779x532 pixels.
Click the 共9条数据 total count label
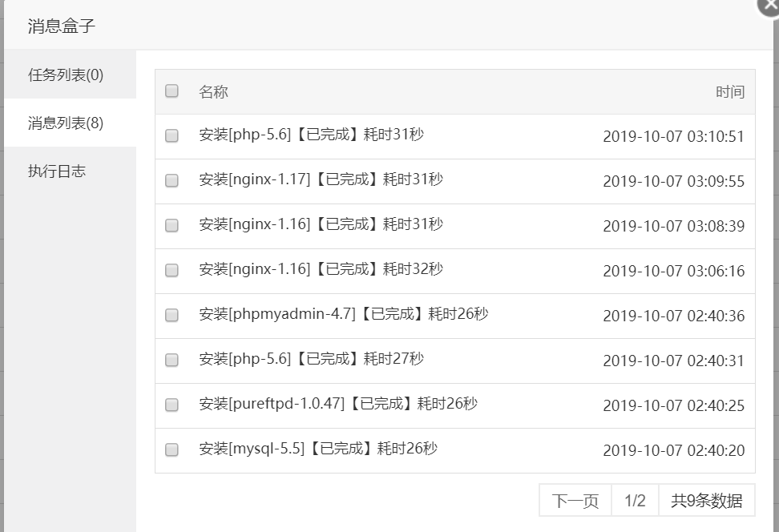pos(706,502)
